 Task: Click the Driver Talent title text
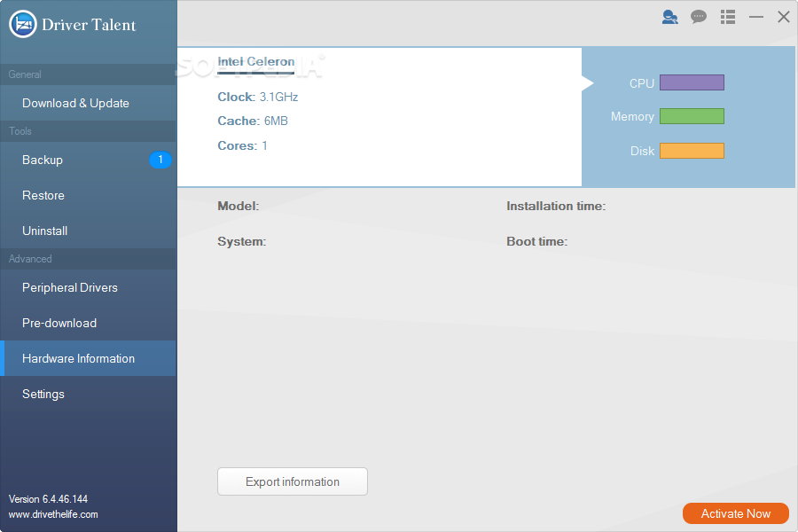(x=89, y=25)
